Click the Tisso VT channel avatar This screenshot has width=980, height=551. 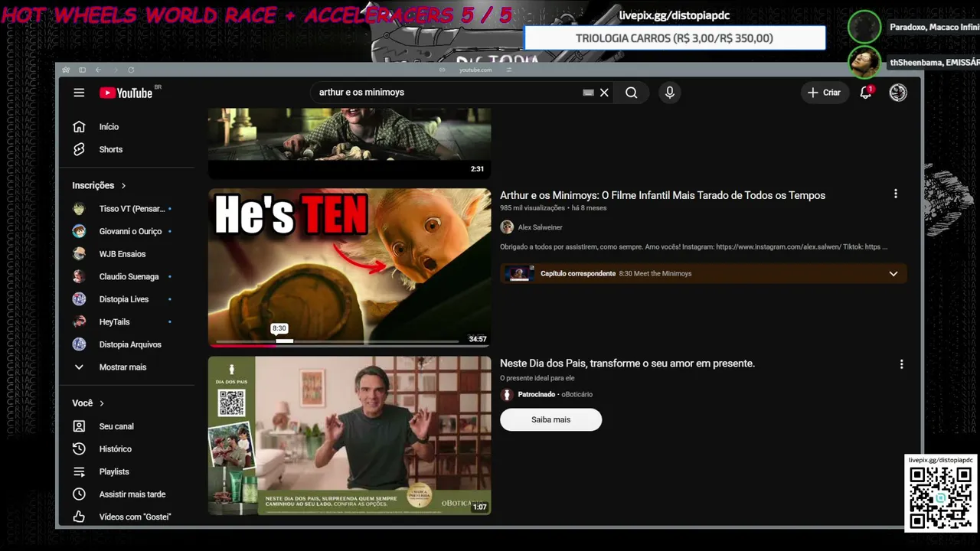click(79, 208)
